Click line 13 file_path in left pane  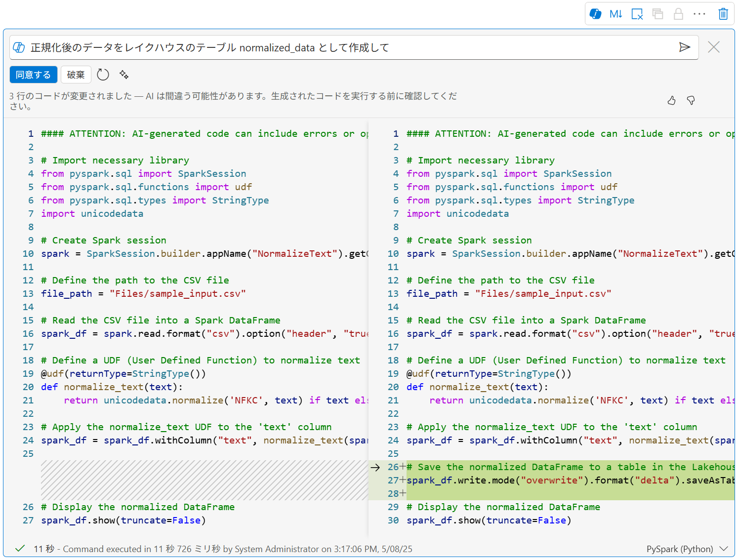[143, 294]
